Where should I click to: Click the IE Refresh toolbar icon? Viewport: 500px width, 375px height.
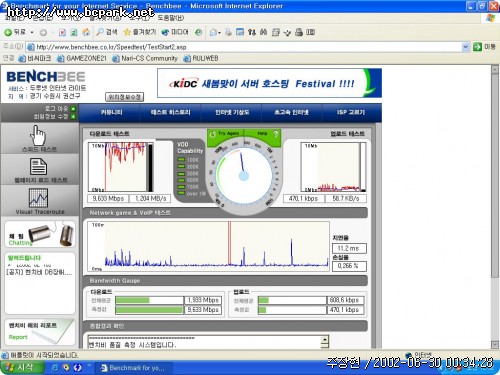tap(74, 32)
